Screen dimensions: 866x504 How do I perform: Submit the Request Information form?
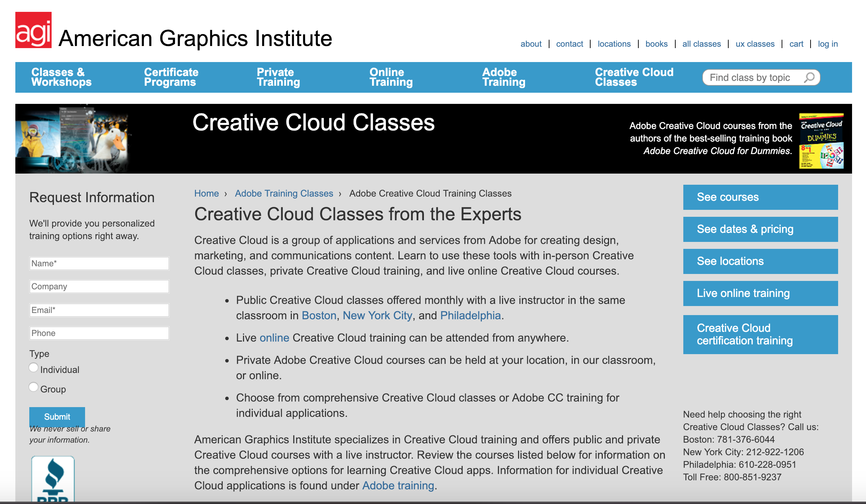tap(57, 417)
